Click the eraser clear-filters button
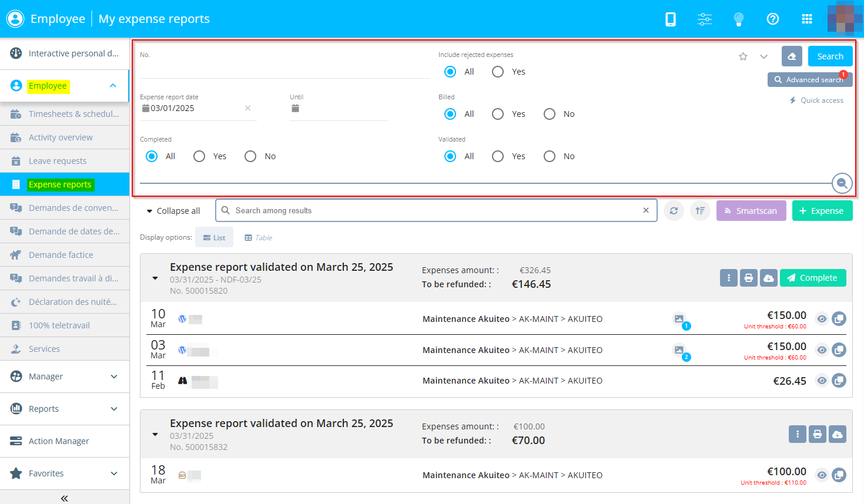 pyautogui.click(x=792, y=56)
